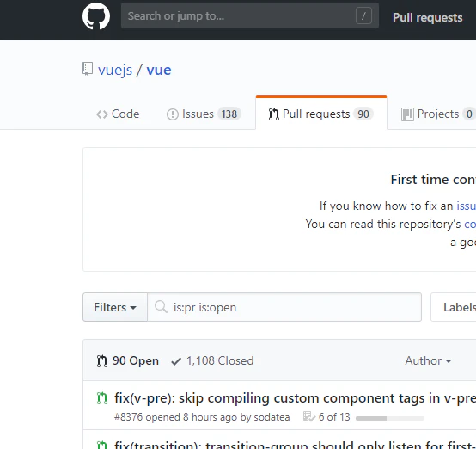Click the '6 of 13' tasks progress bar

click(390, 419)
